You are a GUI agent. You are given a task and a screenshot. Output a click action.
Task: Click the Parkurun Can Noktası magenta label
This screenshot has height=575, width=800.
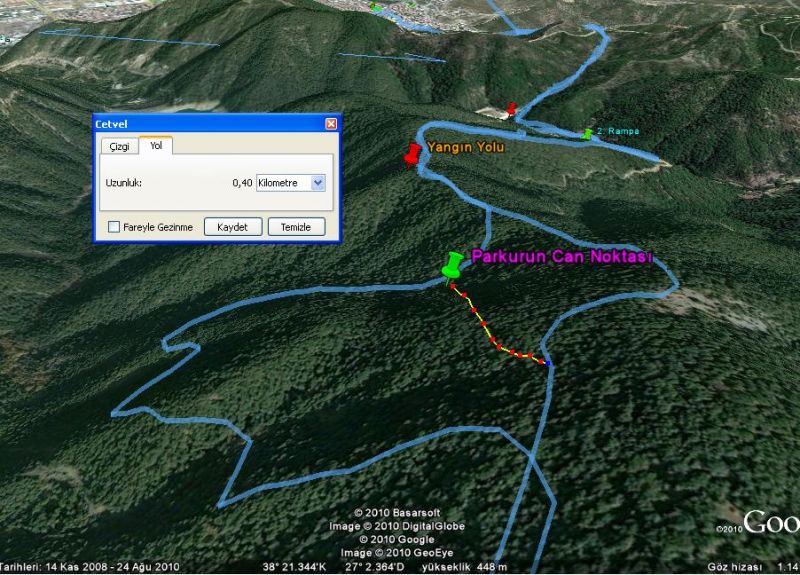[x=561, y=257]
